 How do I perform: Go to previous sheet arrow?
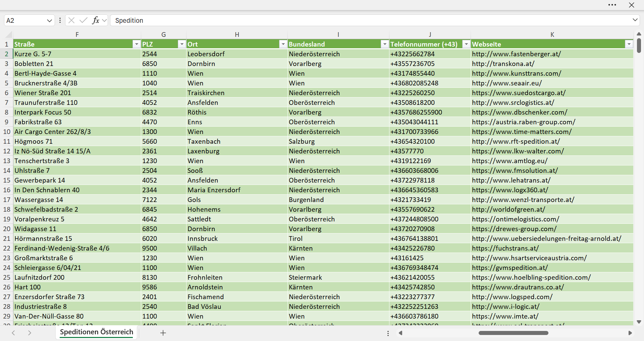pyautogui.click(x=13, y=333)
